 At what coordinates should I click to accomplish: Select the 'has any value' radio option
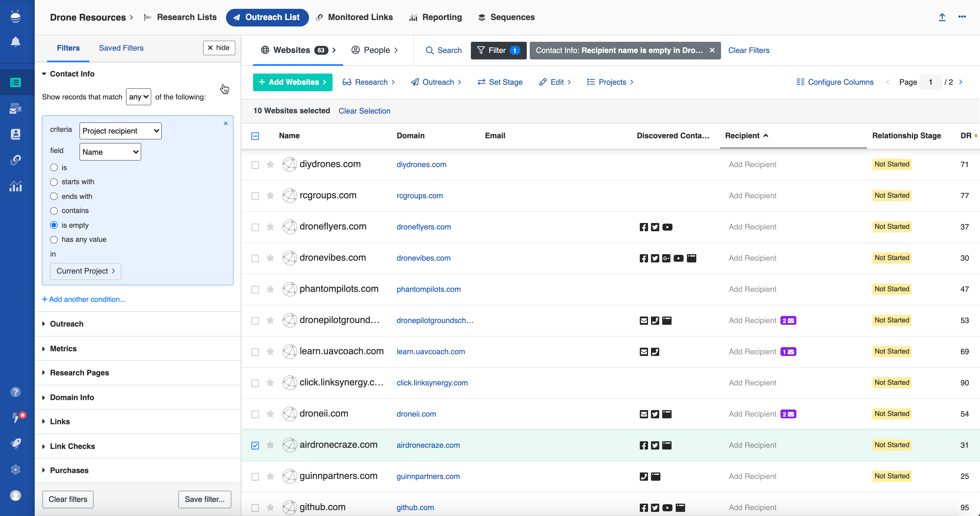54,239
